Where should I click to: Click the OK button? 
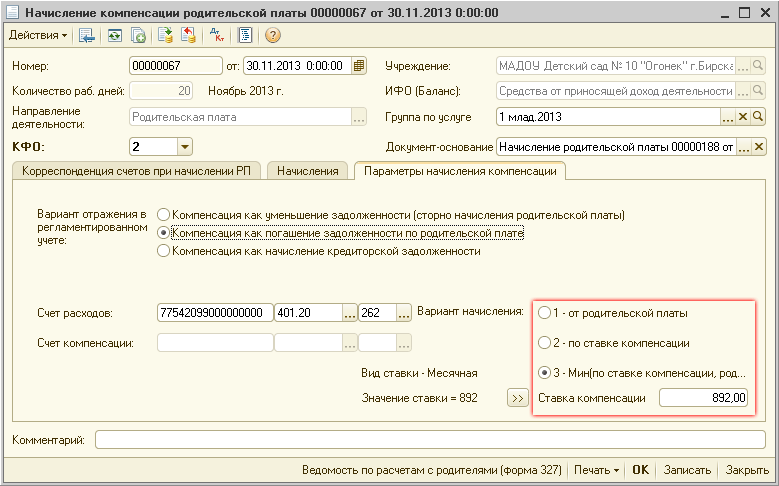click(640, 470)
